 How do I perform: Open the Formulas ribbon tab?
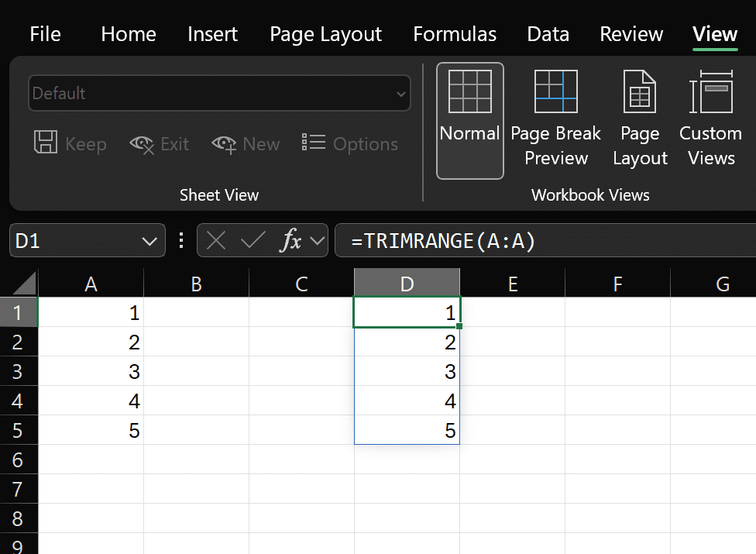(455, 34)
